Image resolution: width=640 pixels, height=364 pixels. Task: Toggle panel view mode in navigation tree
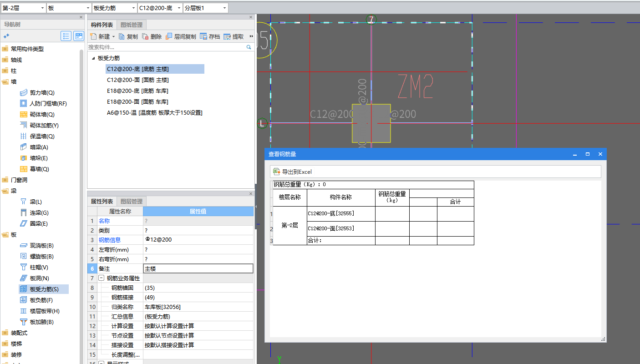click(x=79, y=36)
